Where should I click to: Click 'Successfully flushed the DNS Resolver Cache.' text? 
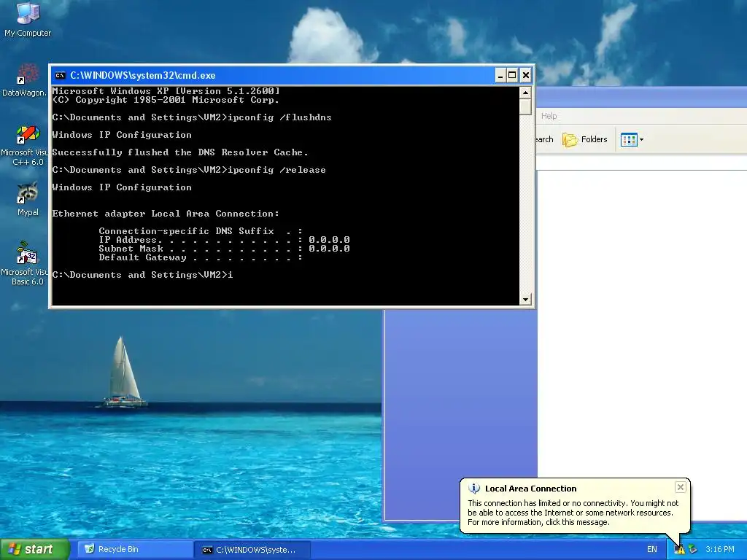point(180,152)
